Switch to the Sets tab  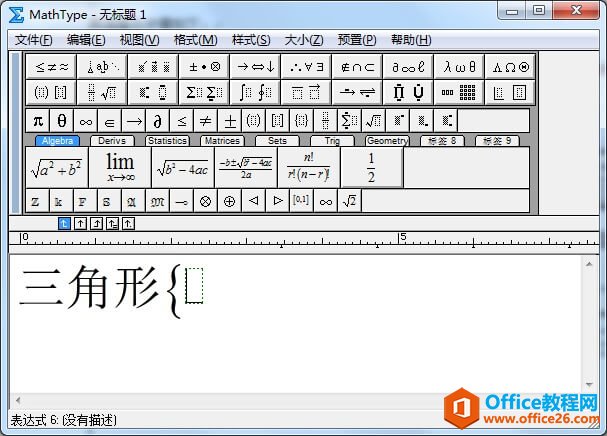[x=277, y=141]
